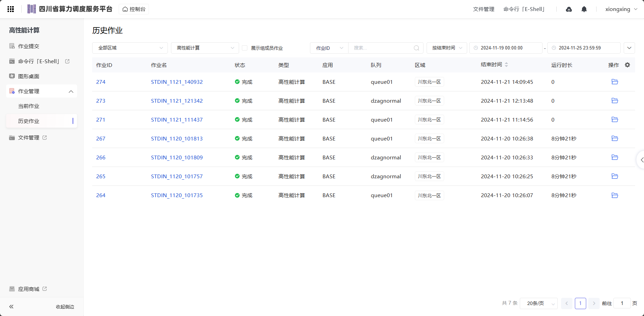Viewport: 644px width, 316px height.
Task: Click 川东北一区 tag in row 266
Action: 429,157
